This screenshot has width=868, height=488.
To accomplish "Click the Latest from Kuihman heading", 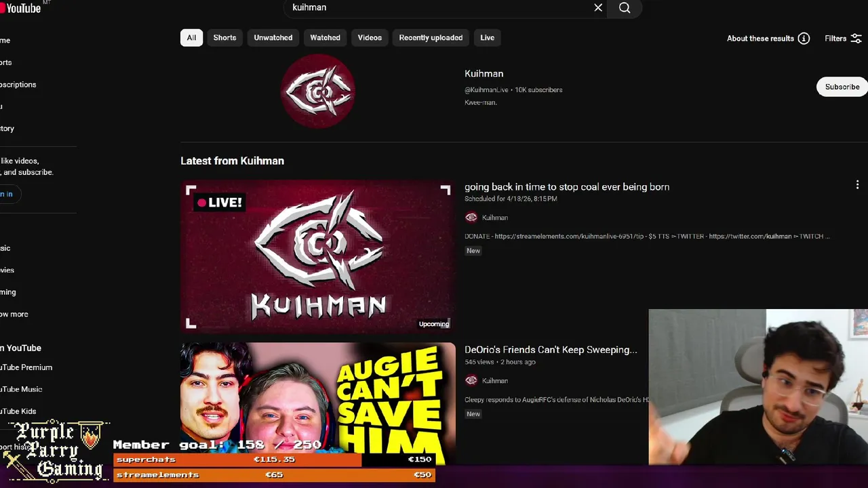I will (x=232, y=161).
